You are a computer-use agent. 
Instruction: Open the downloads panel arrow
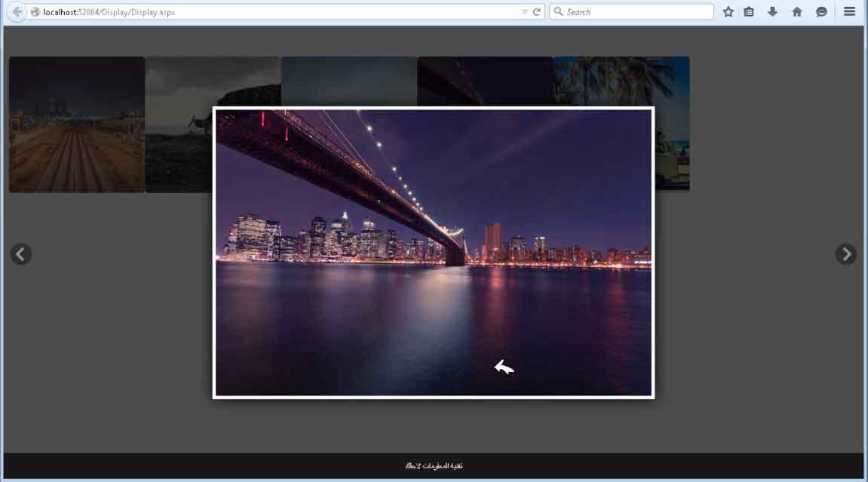tap(772, 12)
